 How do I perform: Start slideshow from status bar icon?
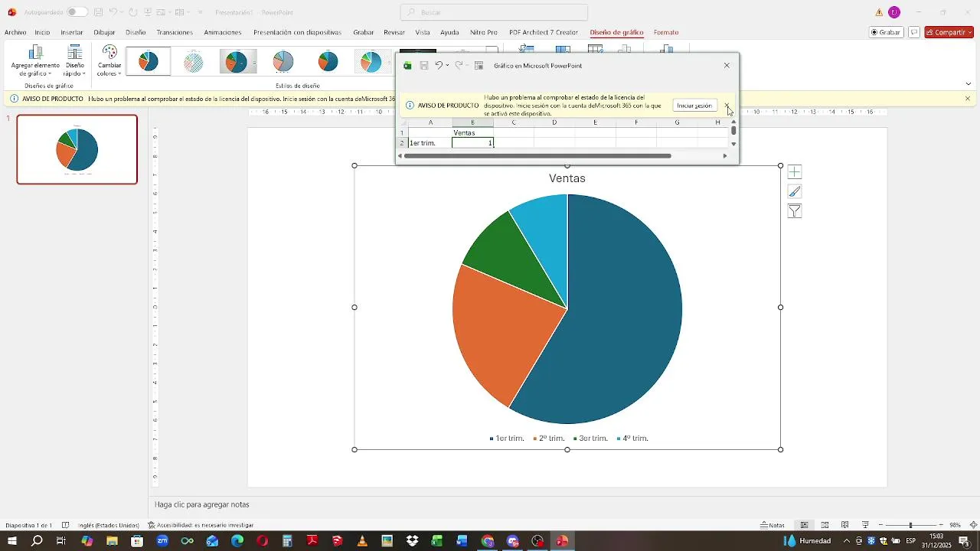point(865,525)
